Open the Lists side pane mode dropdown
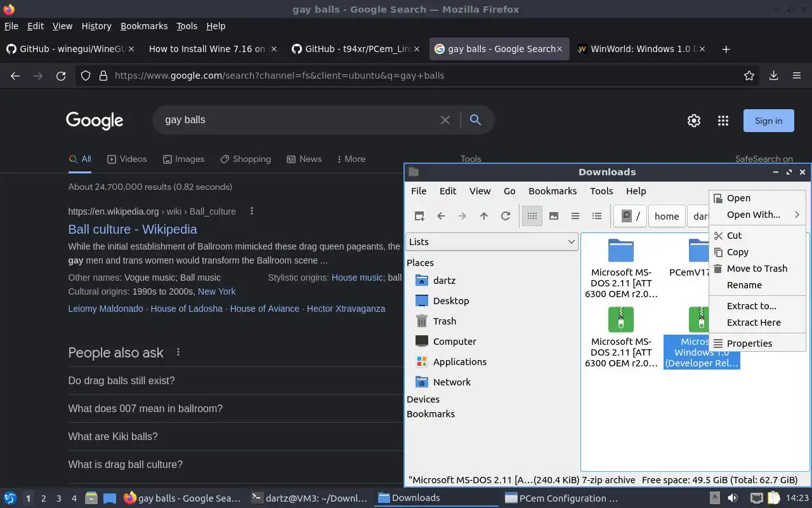The height and width of the screenshot is (508, 812). click(x=492, y=241)
